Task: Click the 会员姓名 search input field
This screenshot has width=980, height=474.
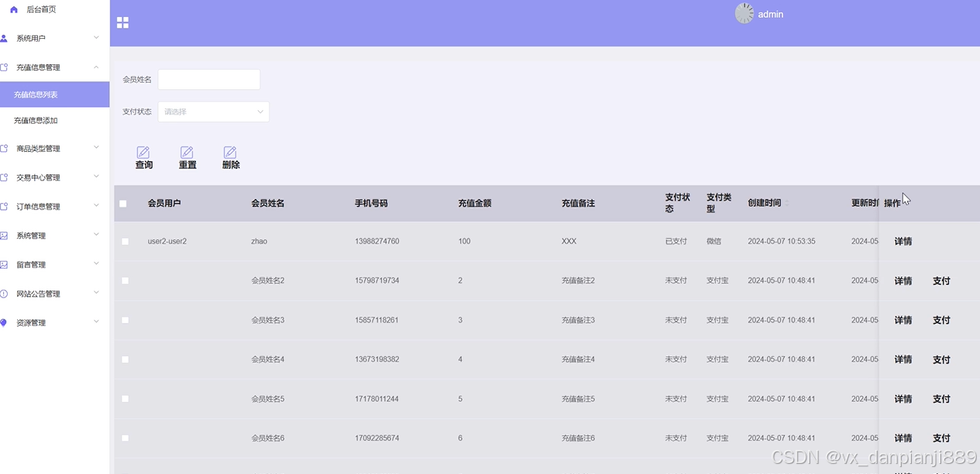Action: 209,79
